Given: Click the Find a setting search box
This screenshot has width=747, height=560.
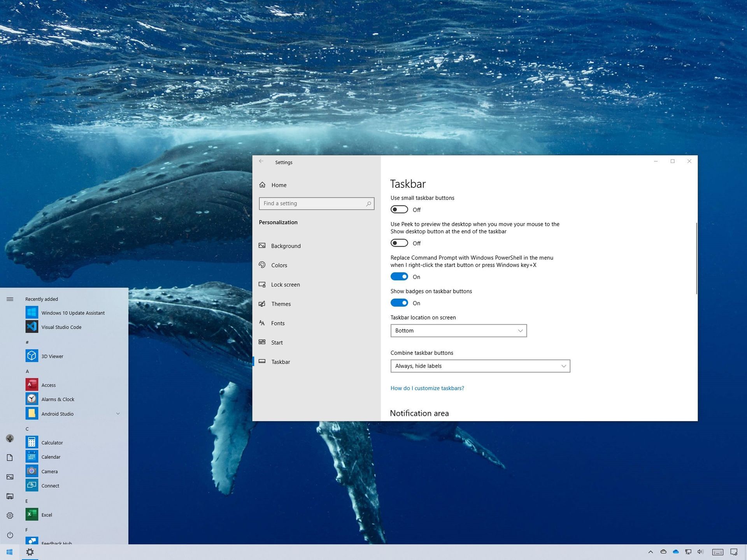Looking at the screenshot, I should pos(316,203).
